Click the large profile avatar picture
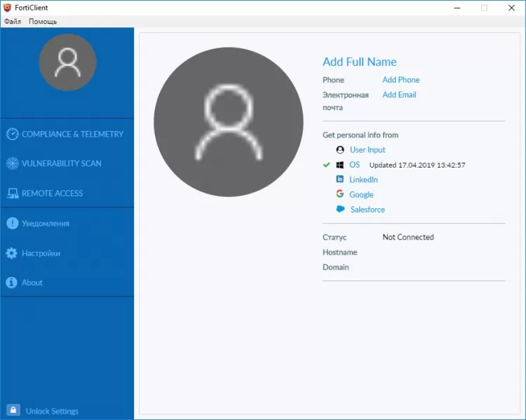Image resolution: width=526 pixels, height=420 pixels. 227,123
